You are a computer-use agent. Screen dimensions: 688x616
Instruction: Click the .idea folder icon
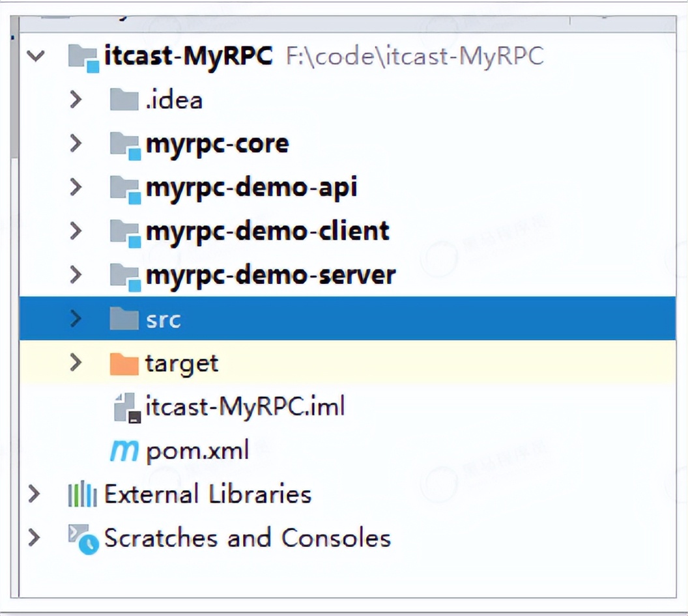pyautogui.click(x=124, y=100)
